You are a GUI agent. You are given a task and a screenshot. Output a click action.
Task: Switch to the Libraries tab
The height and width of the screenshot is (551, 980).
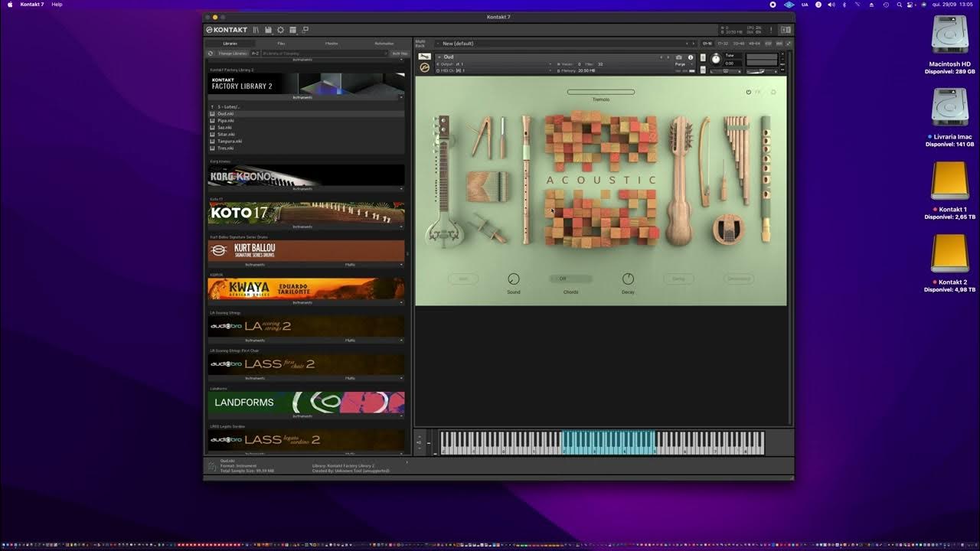coord(230,44)
